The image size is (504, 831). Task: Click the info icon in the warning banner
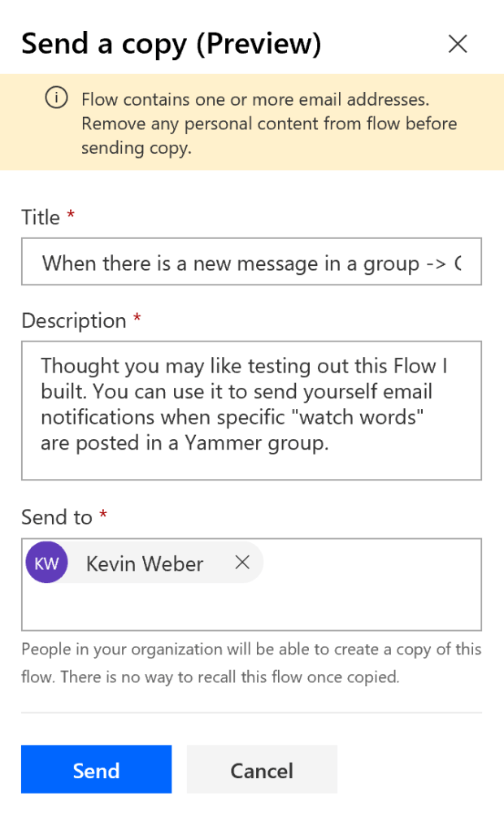pos(55,98)
